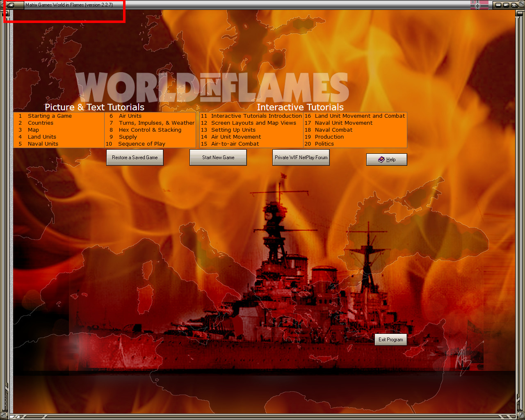Start a new game
This screenshot has width=525, height=420.
tap(218, 157)
